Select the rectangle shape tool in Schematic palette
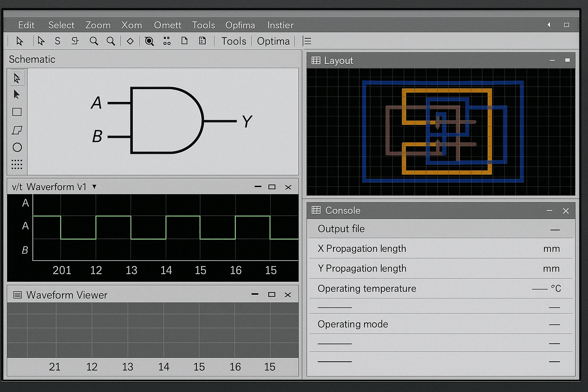This screenshot has height=392, width=588. coord(17,112)
